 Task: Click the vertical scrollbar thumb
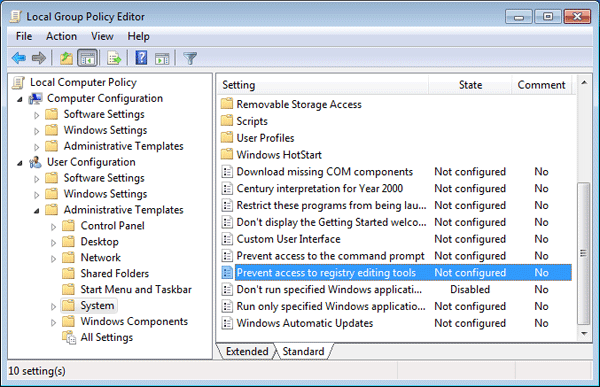click(x=584, y=253)
